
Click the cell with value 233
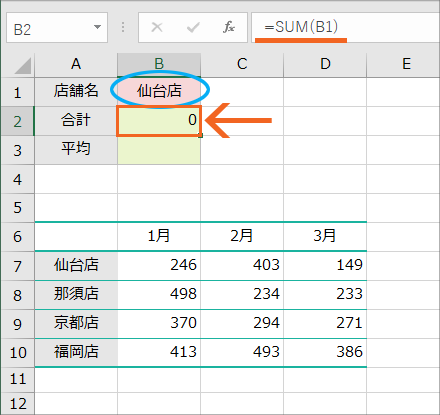pos(325,295)
